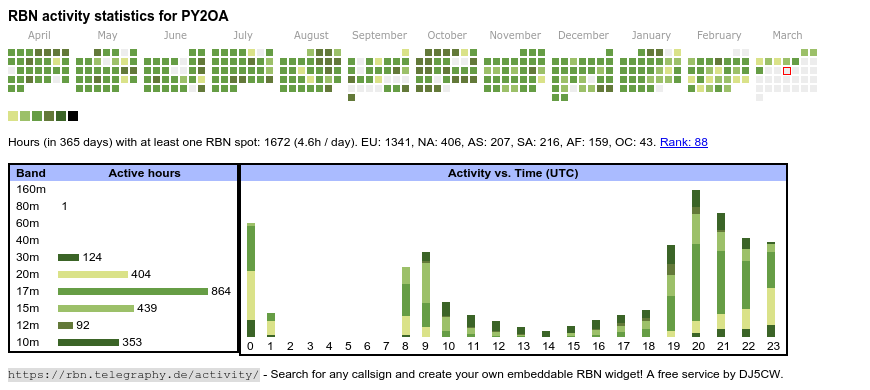Click the stacked bar for hour 20
Viewport: 870px width, 390px height.
click(x=696, y=264)
